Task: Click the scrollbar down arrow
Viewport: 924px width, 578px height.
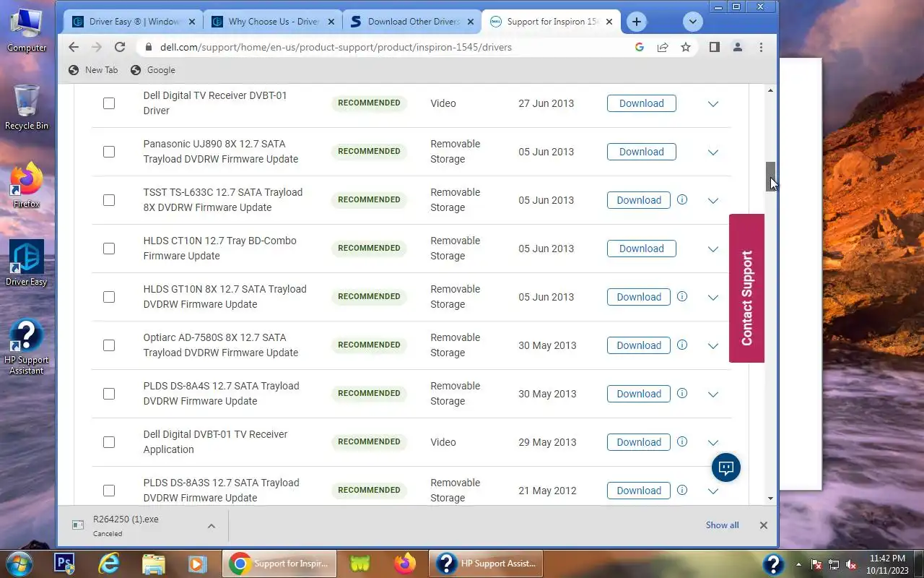Action: click(x=771, y=499)
